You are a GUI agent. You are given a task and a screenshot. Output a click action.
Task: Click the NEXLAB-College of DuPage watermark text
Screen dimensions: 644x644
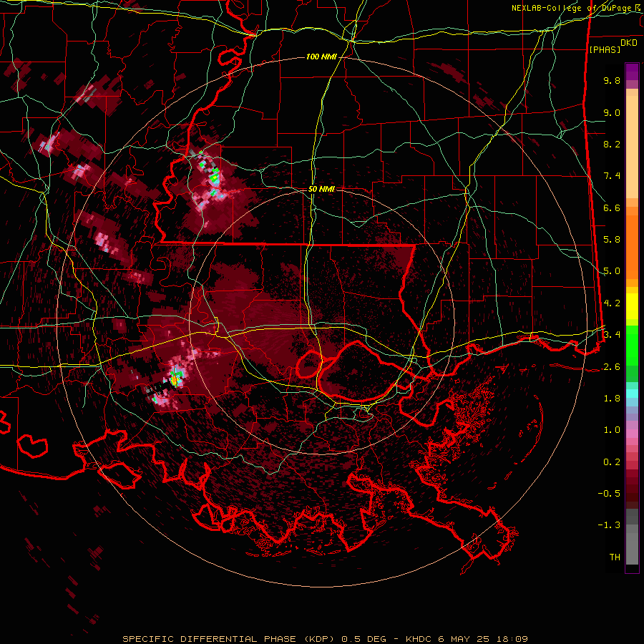pos(577,8)
